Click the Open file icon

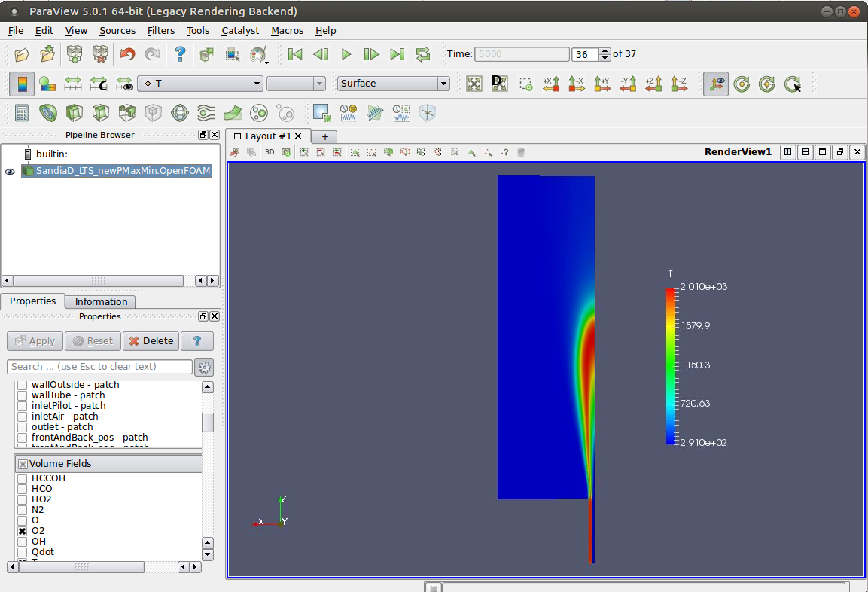pyautogui.click(x=22, y=54)
